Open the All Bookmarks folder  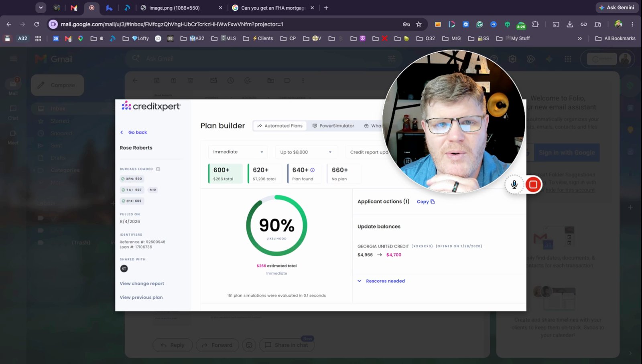(616, 38)
